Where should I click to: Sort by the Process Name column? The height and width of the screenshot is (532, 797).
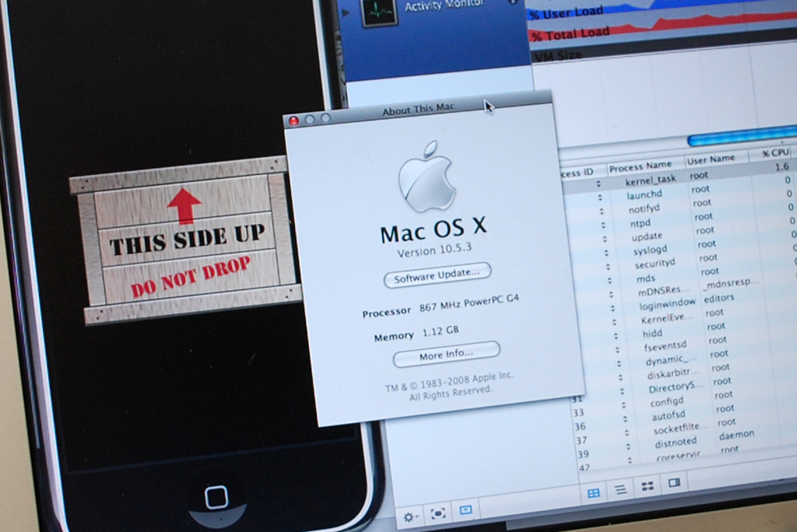(x=641, y=166)
